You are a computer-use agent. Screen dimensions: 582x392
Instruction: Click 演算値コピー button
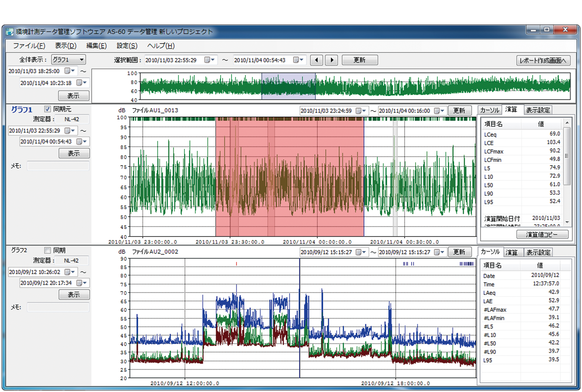coord(542,234)
